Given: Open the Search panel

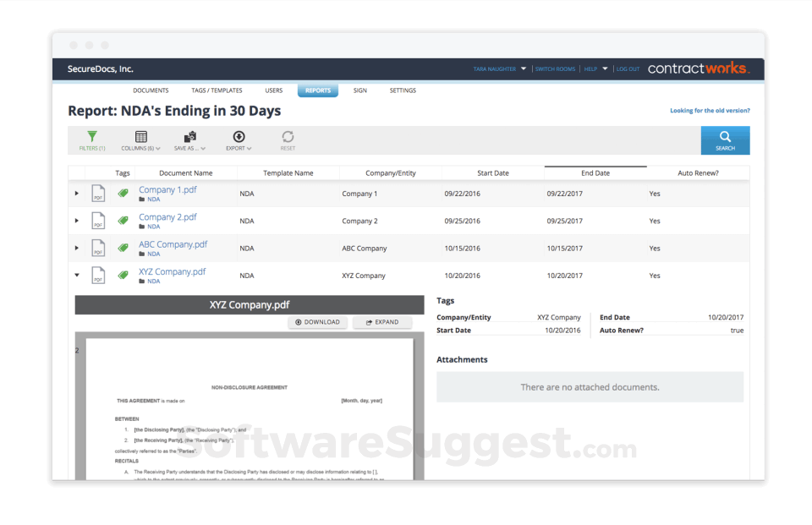Looking at the screenshot, I should pyautogui.click(x=725, y=139).
